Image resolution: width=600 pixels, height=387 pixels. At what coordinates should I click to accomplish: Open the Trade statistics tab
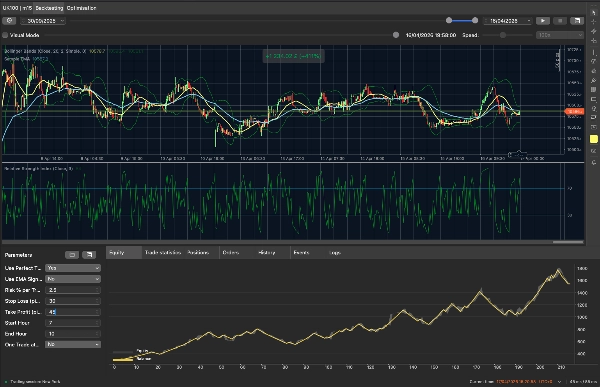click(163, 253)
